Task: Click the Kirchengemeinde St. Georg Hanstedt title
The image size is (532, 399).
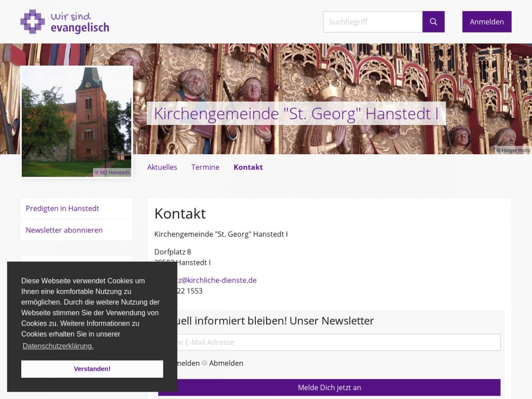Action: tap(296, 114)
